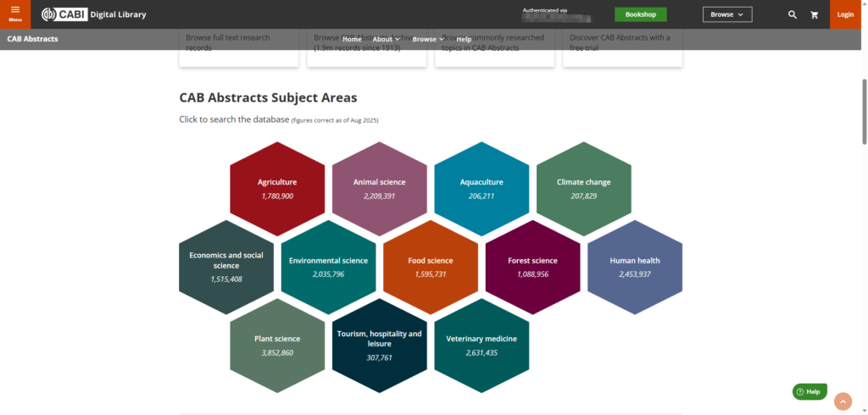Select the Animal science hexagon
Viewport: 868px width, 415px height.
point(379,188)
